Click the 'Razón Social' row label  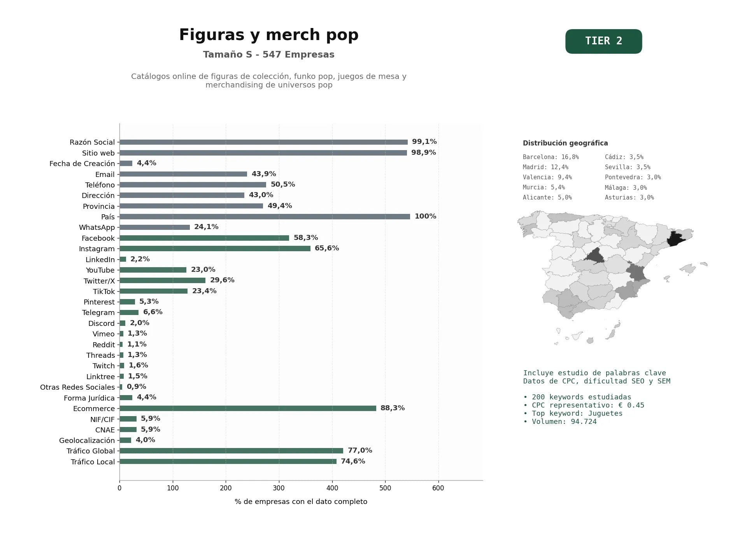[92, 142]
